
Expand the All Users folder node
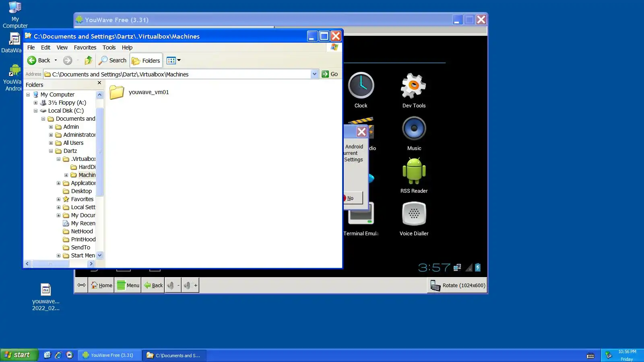pyautogui.click(x=51, y=143)
